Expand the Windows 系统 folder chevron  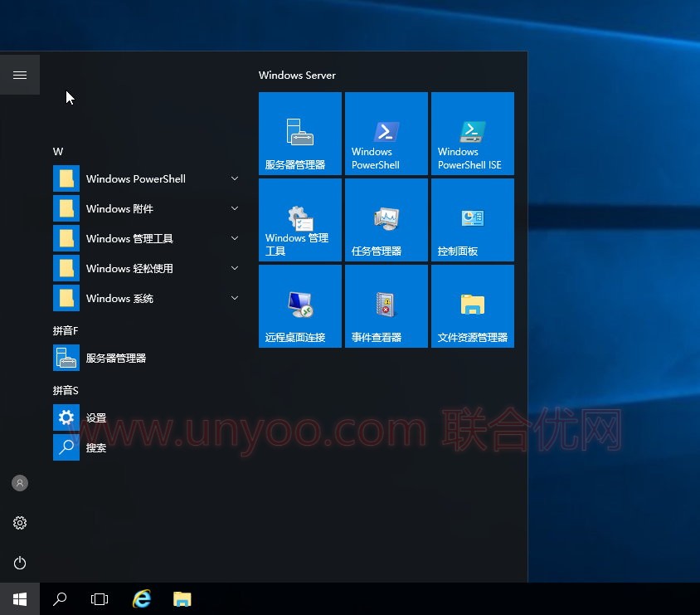(x=235, y=298)
